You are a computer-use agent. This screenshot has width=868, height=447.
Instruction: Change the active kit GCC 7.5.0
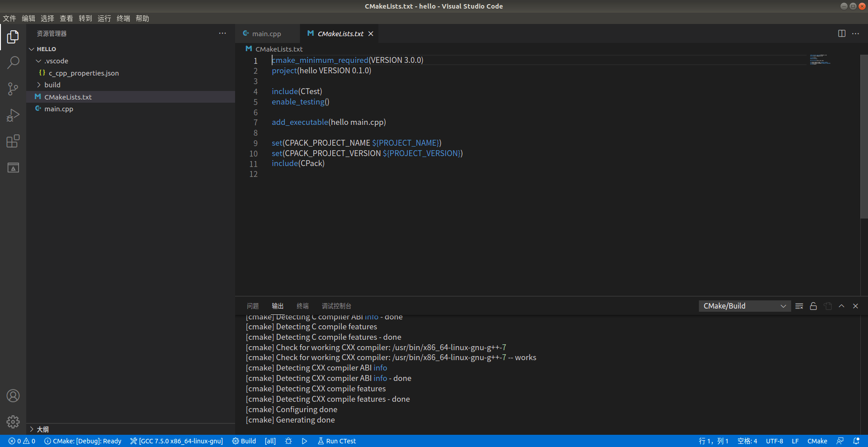tap(177, 441)
